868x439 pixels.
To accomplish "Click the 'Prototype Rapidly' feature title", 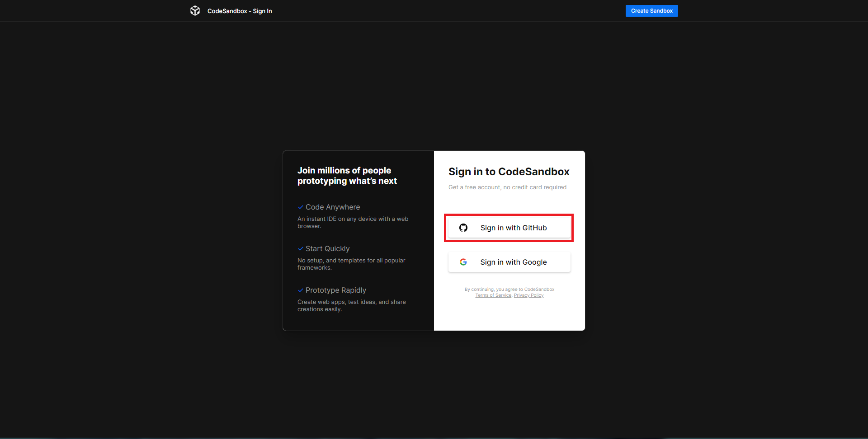I will 336,290.
